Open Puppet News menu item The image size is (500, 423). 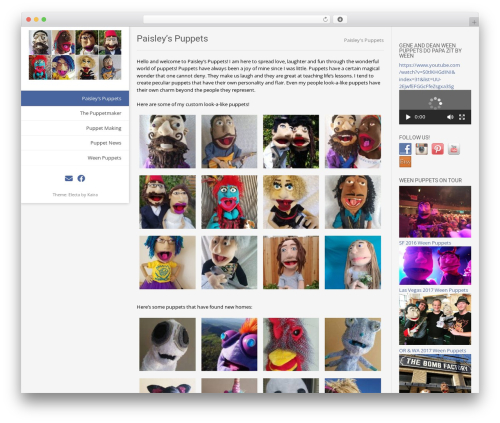click(x=75, y=143)
